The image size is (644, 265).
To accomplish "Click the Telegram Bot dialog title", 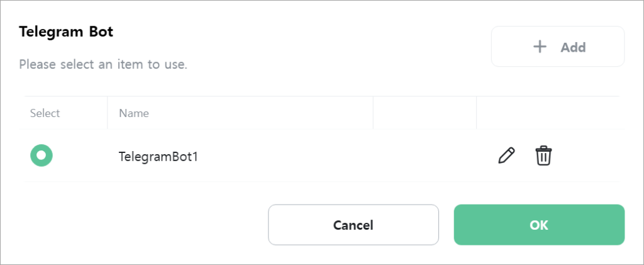I will click(66, 31).
